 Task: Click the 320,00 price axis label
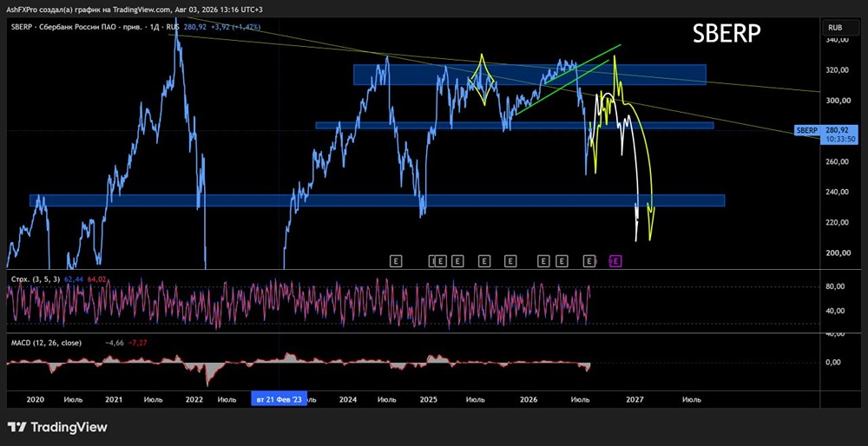pos(837,70)
